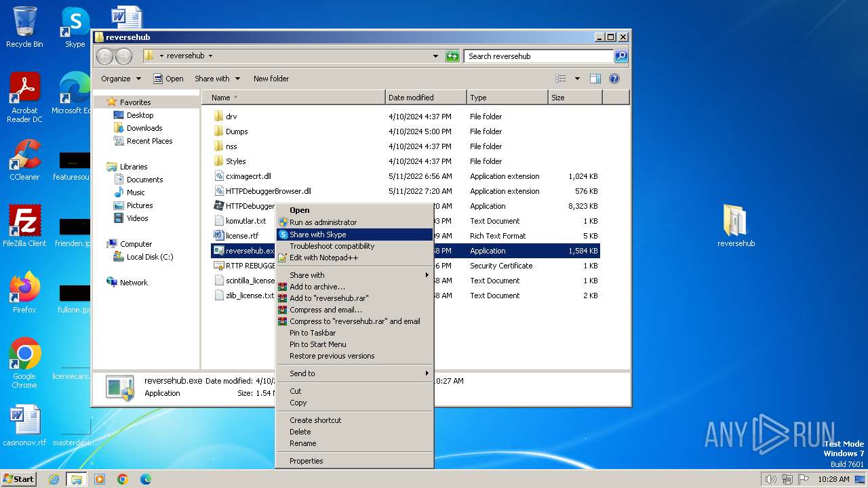Click the change view icon
This screenshot has width=868, height=488.
click(x=561, y=79)
